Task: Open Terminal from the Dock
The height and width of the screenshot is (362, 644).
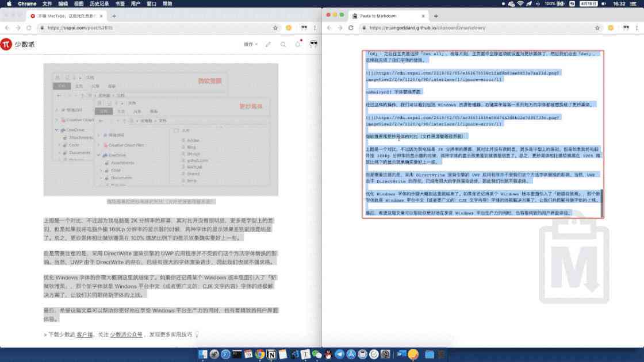Action: pos(237,354)
